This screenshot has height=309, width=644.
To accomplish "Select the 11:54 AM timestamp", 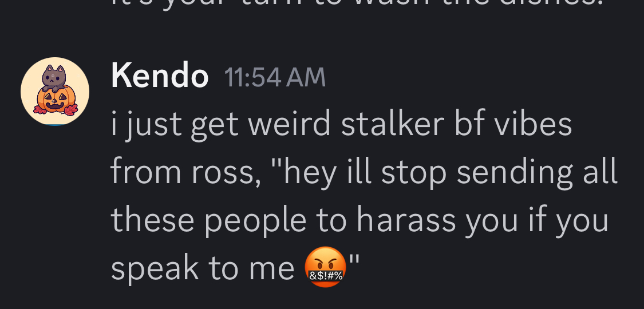I will pyautogui.click(x=275, y=78).
